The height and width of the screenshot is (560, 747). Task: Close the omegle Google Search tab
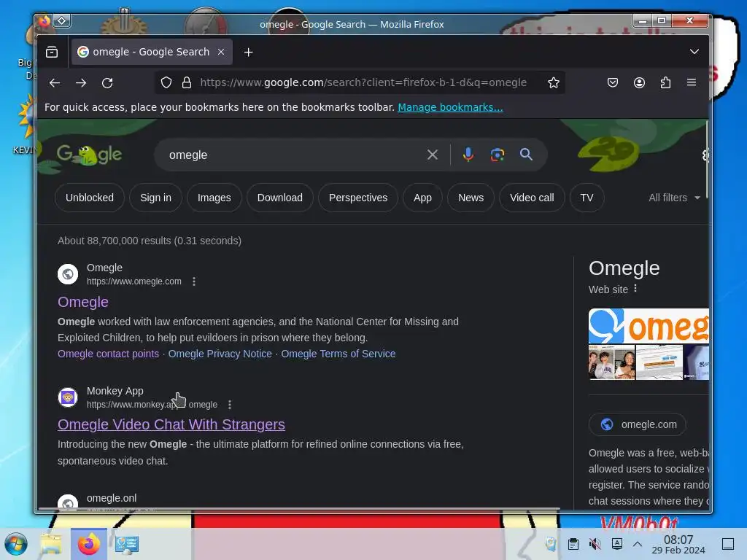[221, 52]
